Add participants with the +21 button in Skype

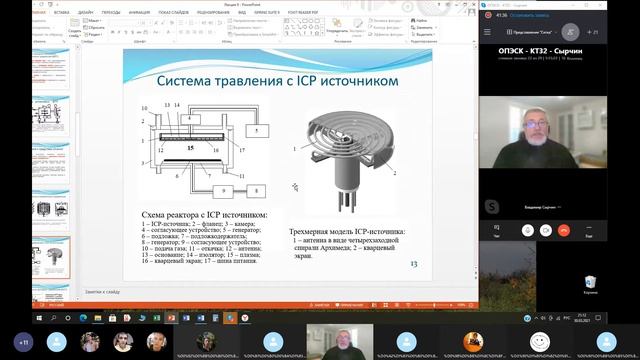(592, 32)
